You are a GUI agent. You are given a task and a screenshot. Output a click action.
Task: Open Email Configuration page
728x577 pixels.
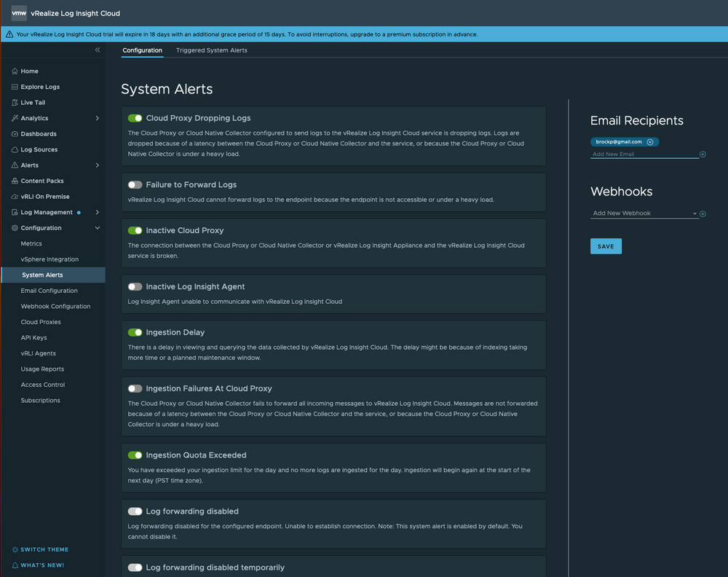[x=50, y=291]
